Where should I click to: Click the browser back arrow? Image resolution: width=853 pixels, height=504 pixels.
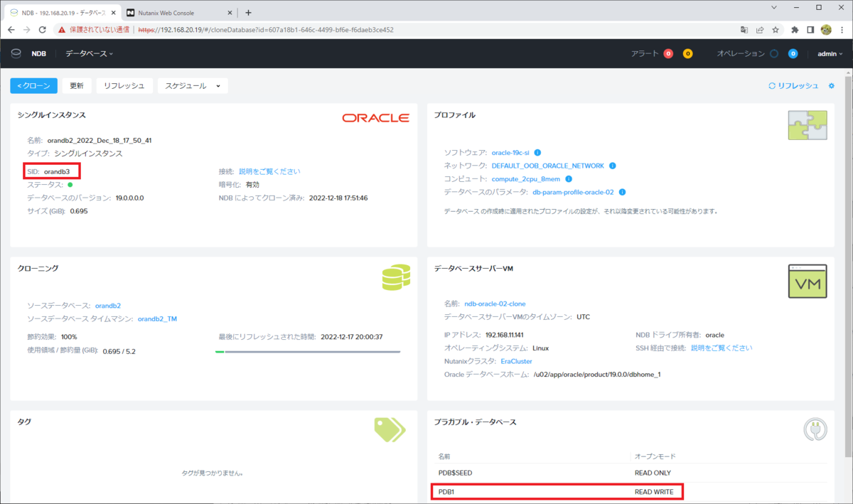coord(12,30)
